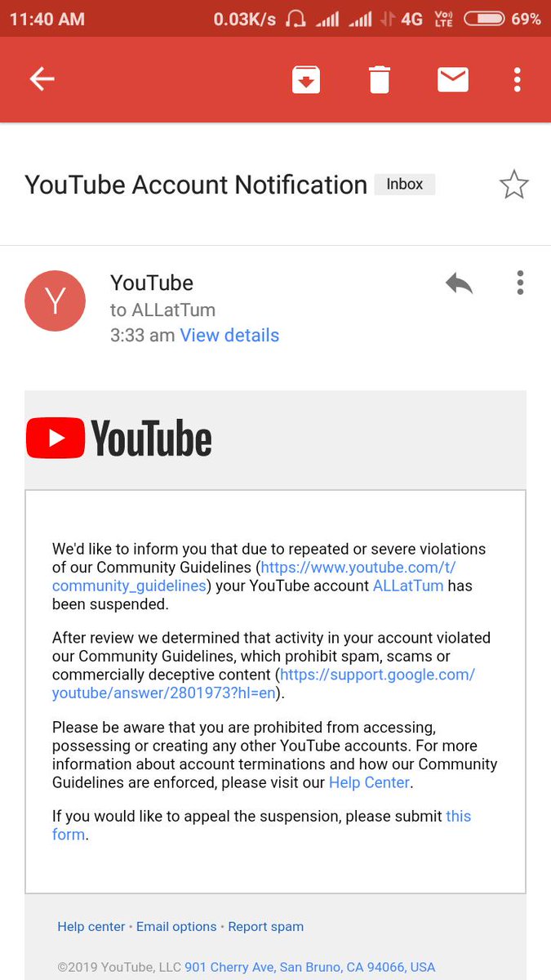The height and width of the screenshot is (980, 551).
Task: Go back using the left arrow
Action: click(x=42, y=79)
